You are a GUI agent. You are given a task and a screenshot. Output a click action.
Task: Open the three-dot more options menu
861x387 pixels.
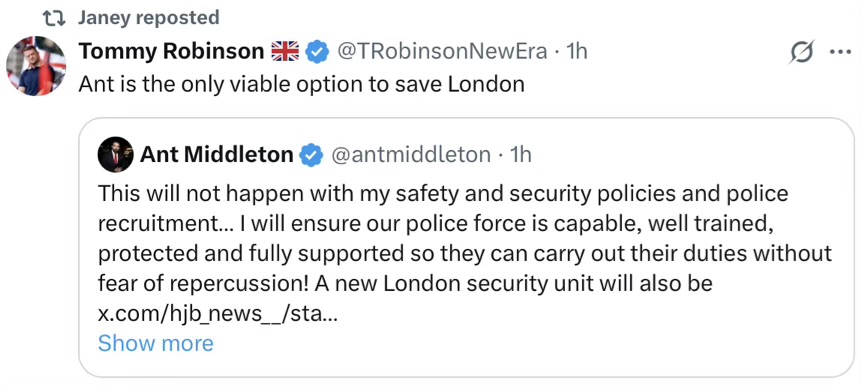[x=840, y=52]
